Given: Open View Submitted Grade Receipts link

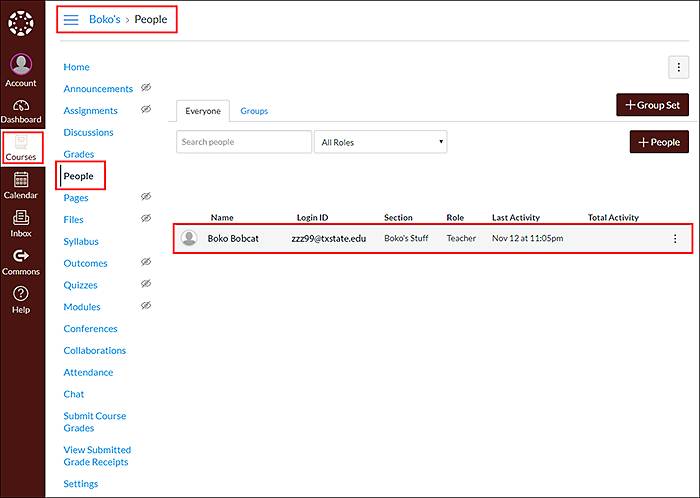Looking at the screenshot, I should 97,456.
